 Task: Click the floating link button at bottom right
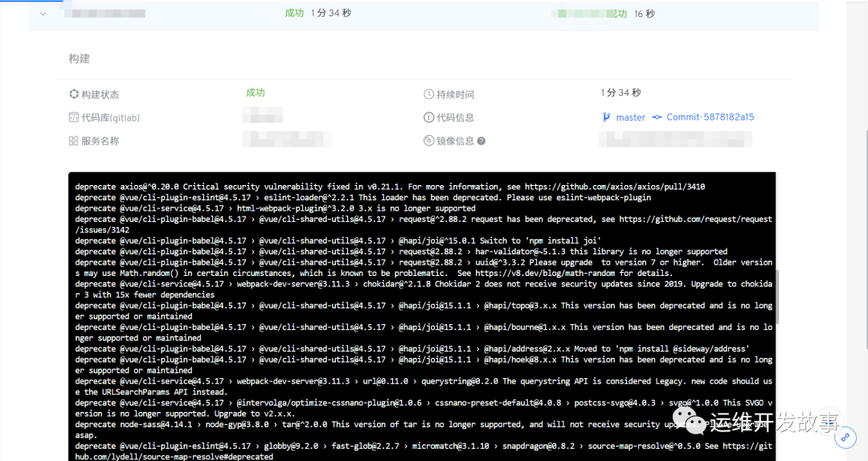[x=845, y=438]
